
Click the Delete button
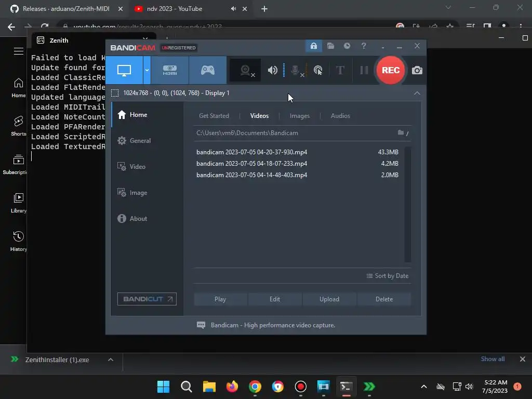(384, 299)
